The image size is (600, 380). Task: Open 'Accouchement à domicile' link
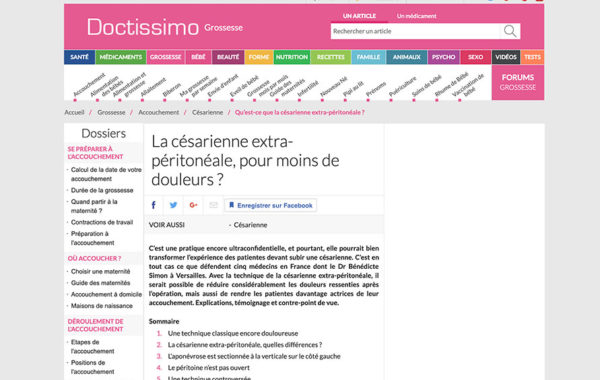click(106, 294)
